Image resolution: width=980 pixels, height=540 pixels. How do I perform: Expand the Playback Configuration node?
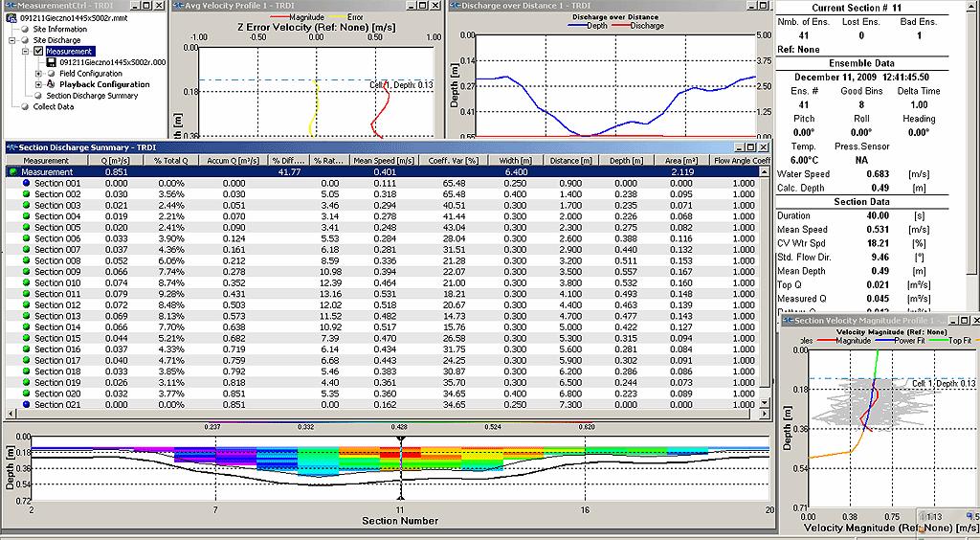[38, 84]
